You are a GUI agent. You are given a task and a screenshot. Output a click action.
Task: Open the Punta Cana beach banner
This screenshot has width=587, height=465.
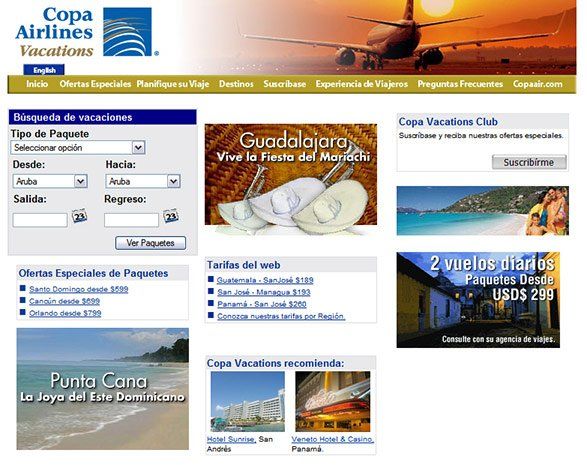pos(103,389)
